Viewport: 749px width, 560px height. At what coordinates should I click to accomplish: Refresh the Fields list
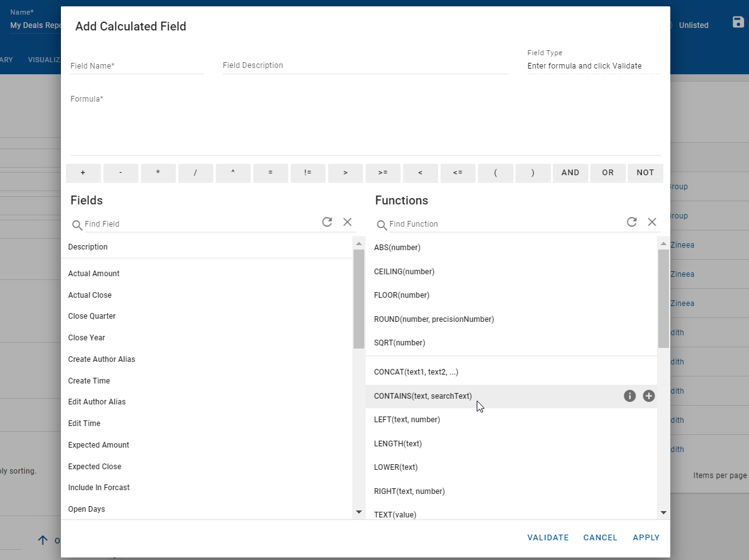click(x=327, y=222)
